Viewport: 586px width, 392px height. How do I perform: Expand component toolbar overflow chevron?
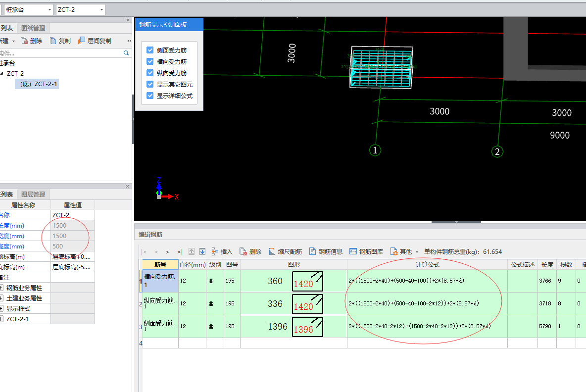tap(129, 41)
